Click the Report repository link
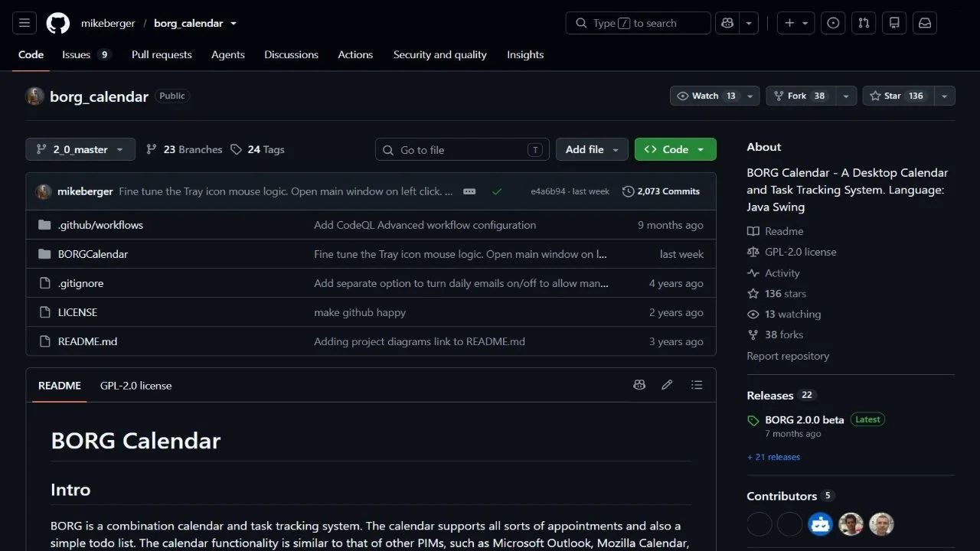Viewport: 980px width, 551px height. pos(788,356)
